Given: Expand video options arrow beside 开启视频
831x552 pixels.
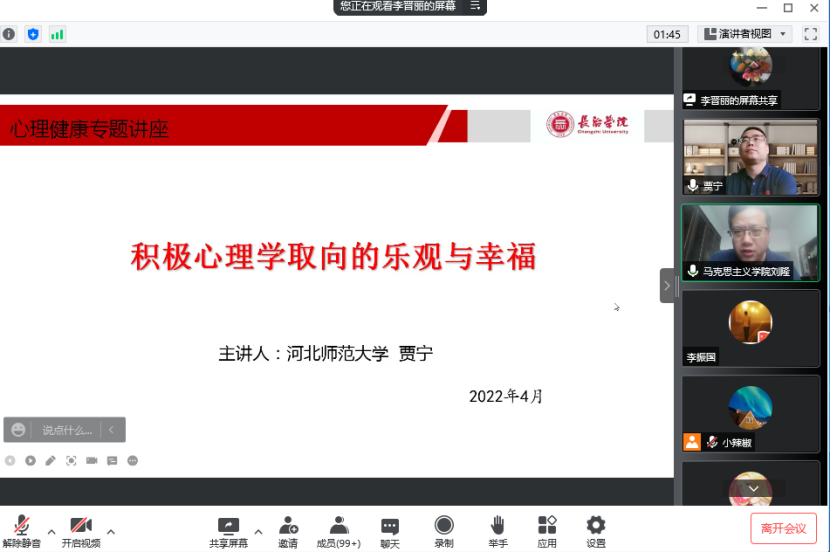Looking at the screenshot, I should click(x=111, y=531).
